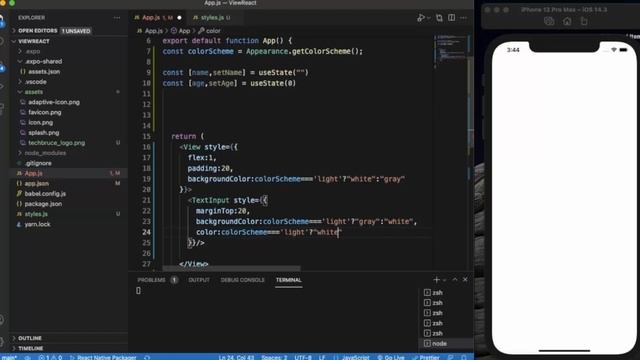Click the 1 UNSAVED badge in Open Editors
This screenshot has width=640, height=360.
tap(76, 31)
